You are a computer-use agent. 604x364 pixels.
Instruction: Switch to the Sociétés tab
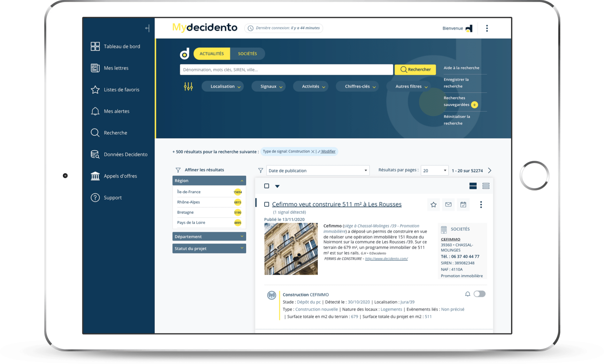[x=247, y=54]
